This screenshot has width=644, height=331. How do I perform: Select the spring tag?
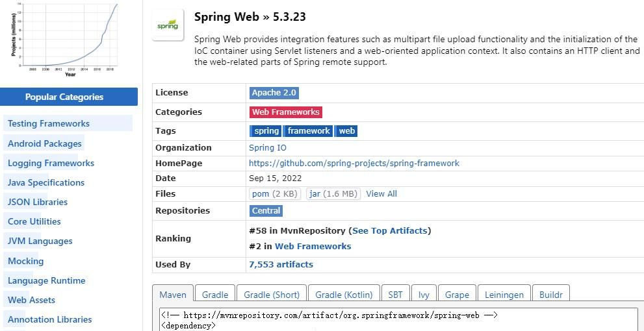click(x=266, y=131)
